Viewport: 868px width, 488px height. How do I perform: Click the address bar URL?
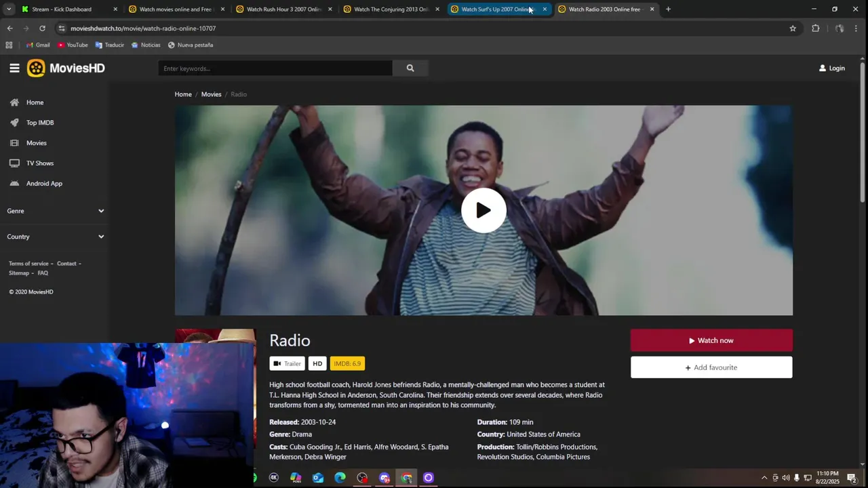143,28
